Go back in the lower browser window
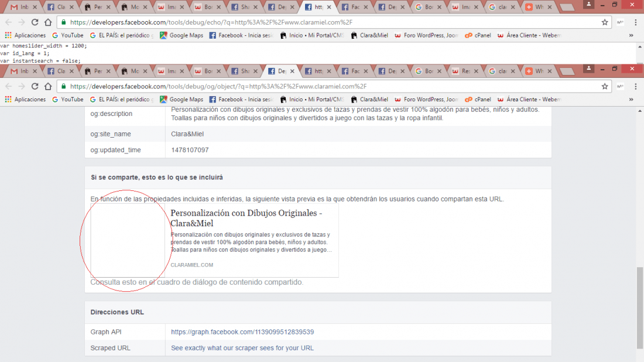The height and width of the screenshot is (362, 644). (x=9, y=86)
